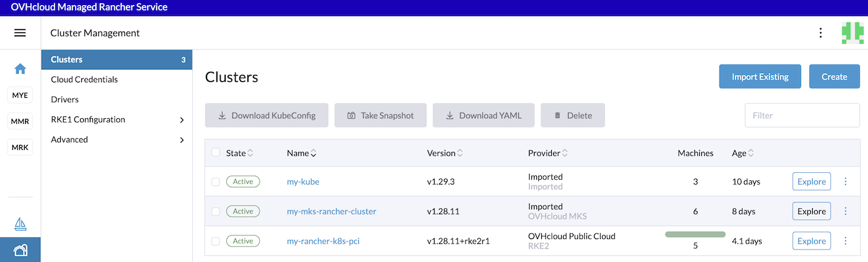This screenshot has height=262, width=868.
Task: Sort clusters by Age column
Action: (x=743, y=153)
